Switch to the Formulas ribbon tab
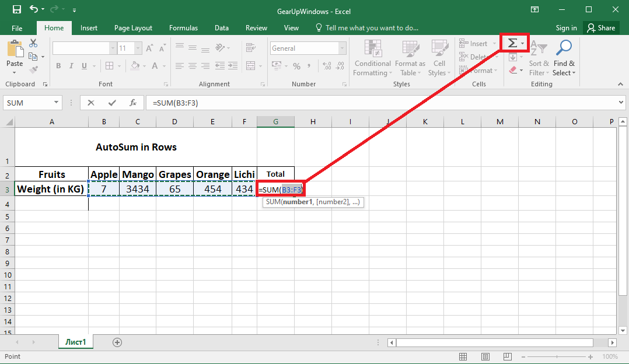Viewport: 629px width, 364px height. (183, 27)
